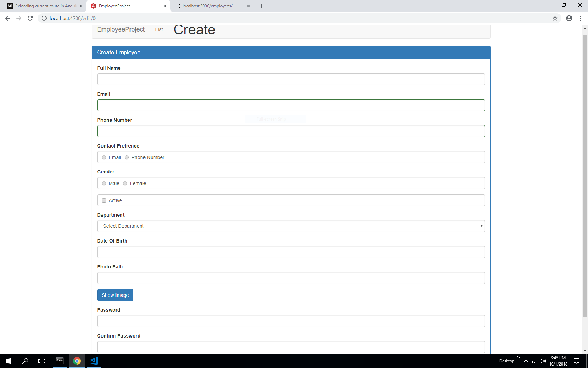
Task: Open Chrome's three-dot settings menu
Action: [580, 18]
